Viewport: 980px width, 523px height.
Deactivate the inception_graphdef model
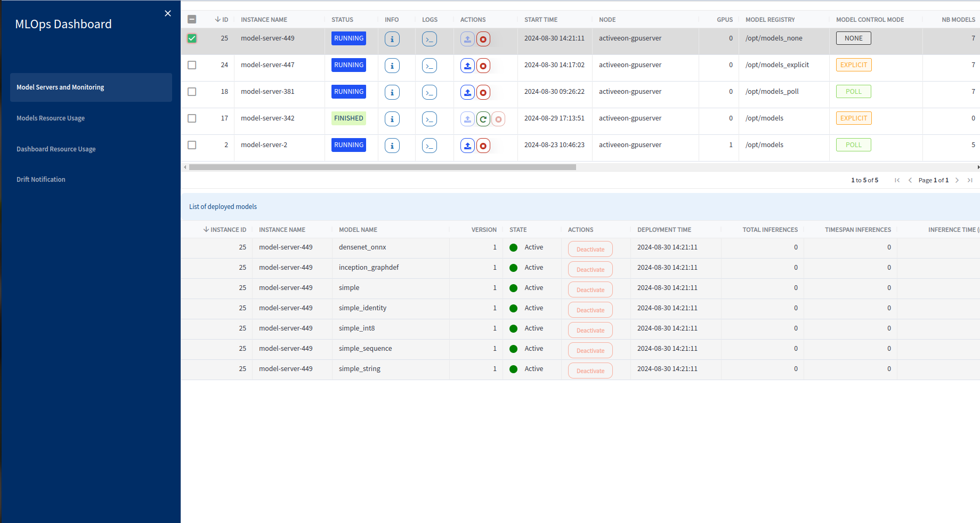point(590,270)
